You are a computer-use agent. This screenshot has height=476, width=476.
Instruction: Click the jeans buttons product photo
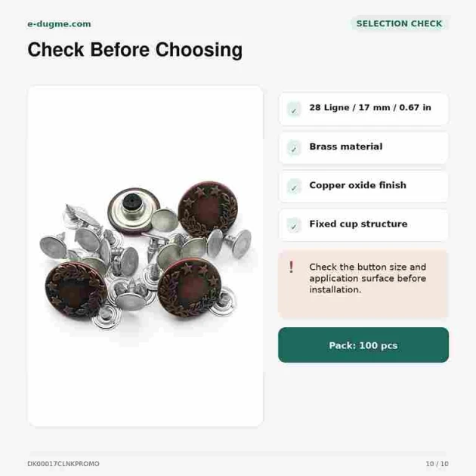pos(145,256)
